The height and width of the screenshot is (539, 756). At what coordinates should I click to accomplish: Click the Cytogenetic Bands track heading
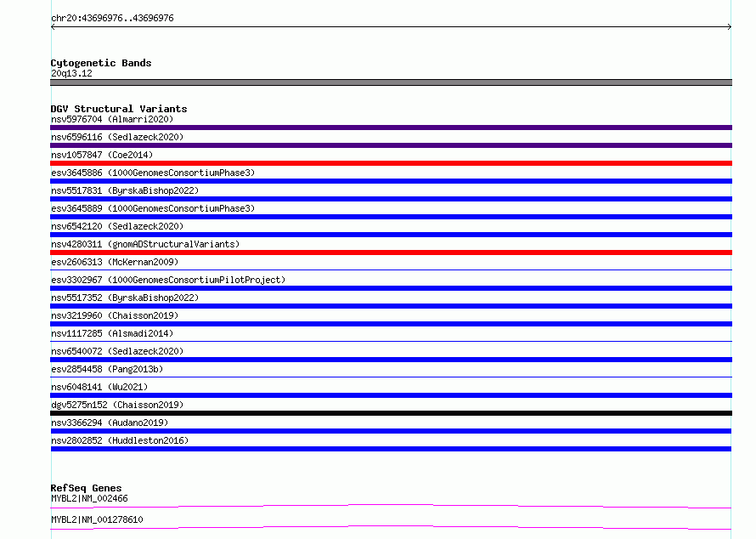(101, 63)
